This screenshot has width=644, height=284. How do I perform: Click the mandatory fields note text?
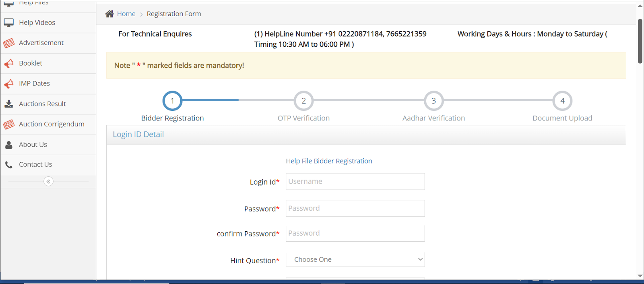click(x=179, y=65)
